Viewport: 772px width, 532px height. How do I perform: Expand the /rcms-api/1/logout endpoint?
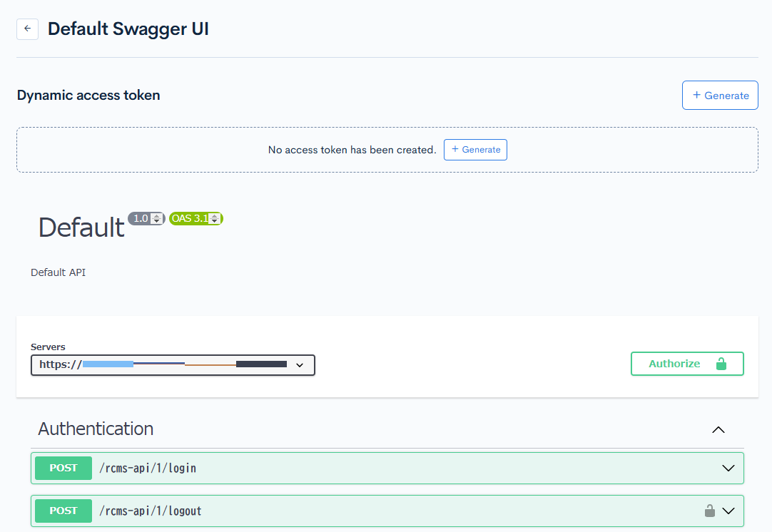point(728,511)
